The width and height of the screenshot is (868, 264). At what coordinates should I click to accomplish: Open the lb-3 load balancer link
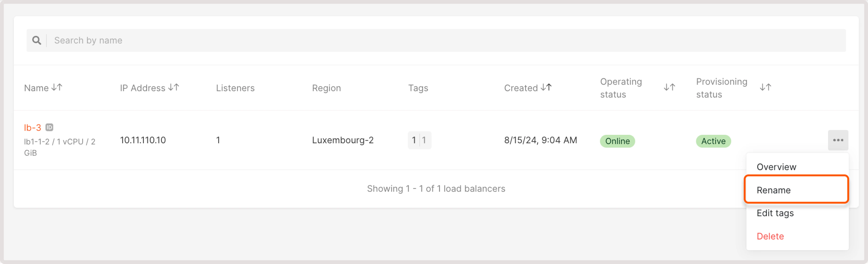click(33, 127)
